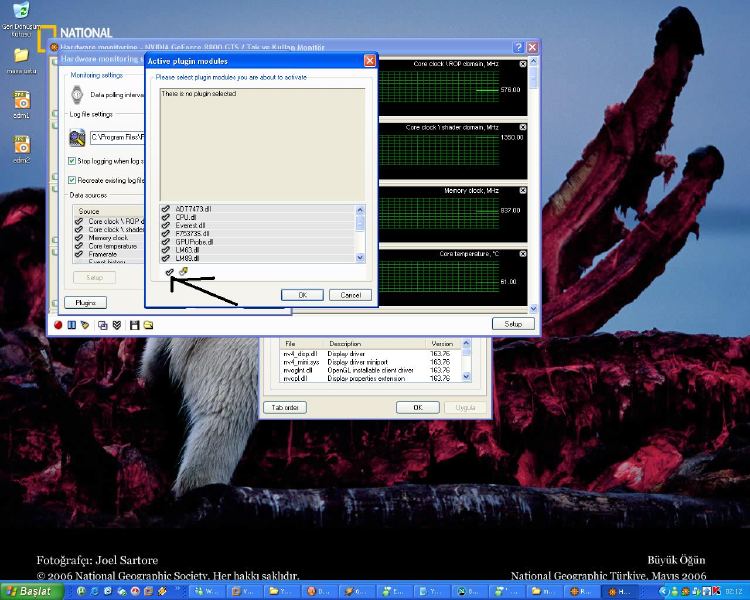
Task: Select the nv4_mini.sys row in file list
Action: pos(371,362)
